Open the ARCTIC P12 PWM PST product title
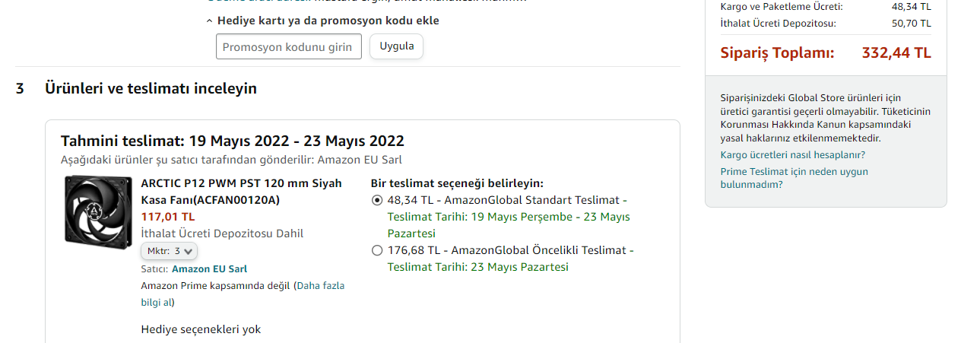The width and height of the screenshot is (980, 343). (241, 191)
